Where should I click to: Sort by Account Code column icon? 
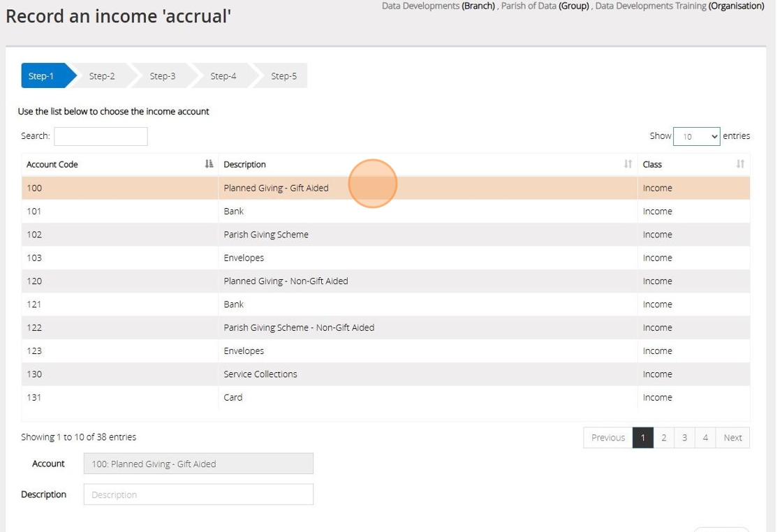click(x=209, y=164)
